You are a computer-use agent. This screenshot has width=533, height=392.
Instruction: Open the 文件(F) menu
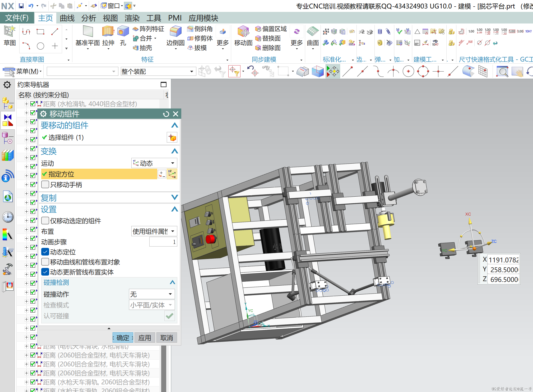(x=17, y=18)
